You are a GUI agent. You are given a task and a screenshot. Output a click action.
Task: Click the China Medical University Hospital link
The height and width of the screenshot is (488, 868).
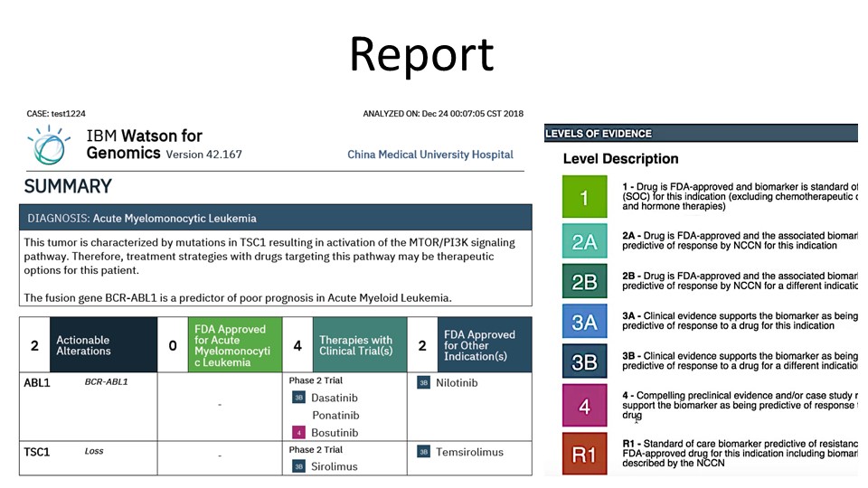pyautogui.click(x=430, y=155)
